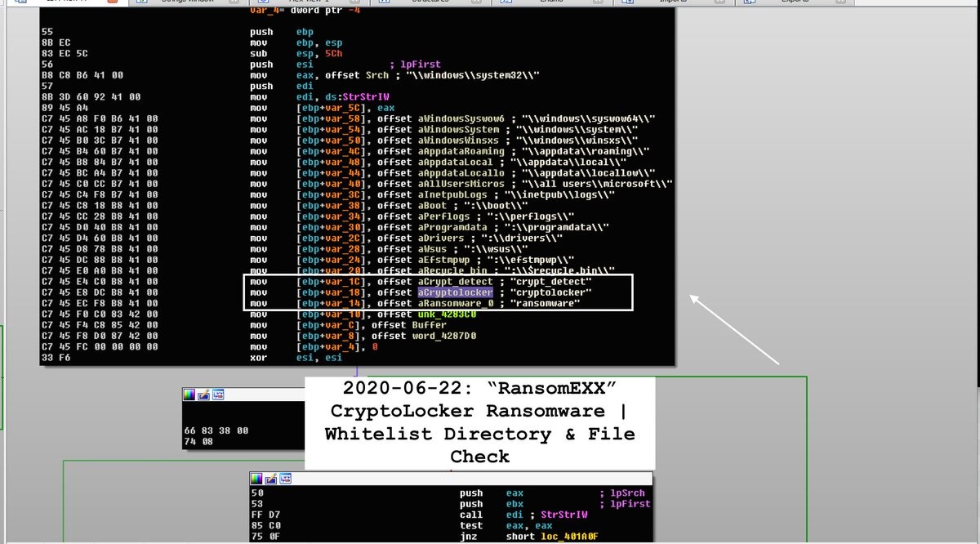Select aInetpubLogs offset name
The image size is (980, 544).
452,195
